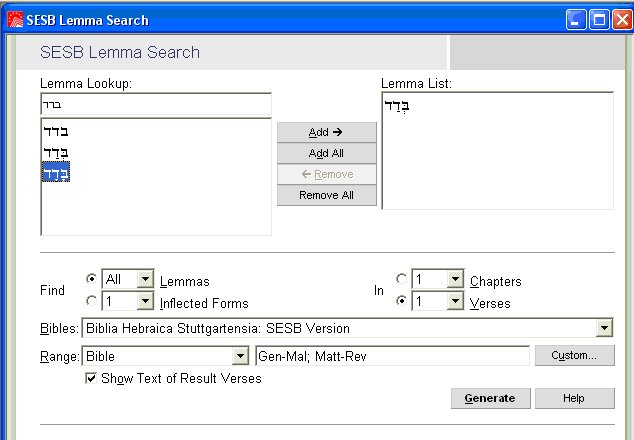
Task: Select the Lemmas radio button
Action: pos(92,279)
